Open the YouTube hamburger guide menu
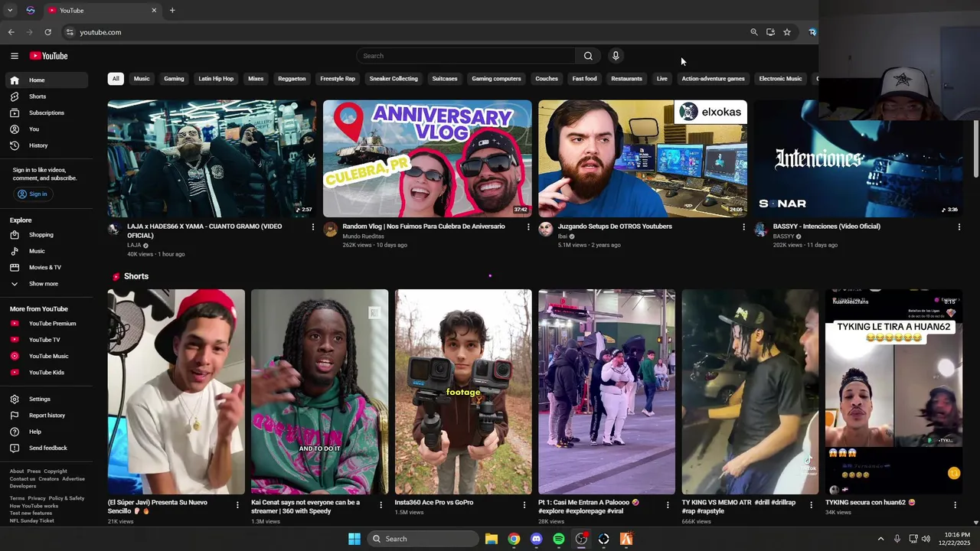The image size is (980, 551). tap(14, 56)
